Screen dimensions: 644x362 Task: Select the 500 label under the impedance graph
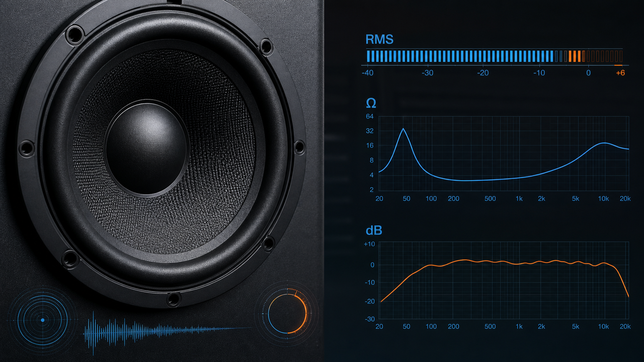[x=490, y=199]
